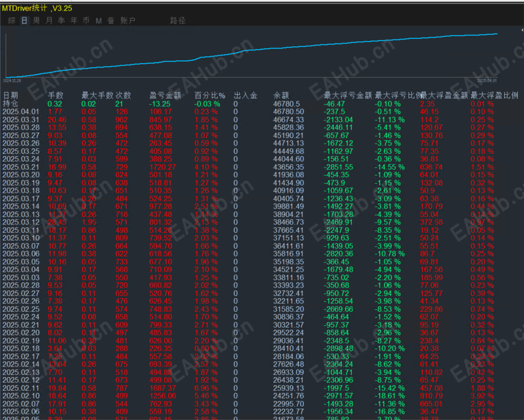
Task: Open the 币 currency tab
Action: tap(86, 21)
